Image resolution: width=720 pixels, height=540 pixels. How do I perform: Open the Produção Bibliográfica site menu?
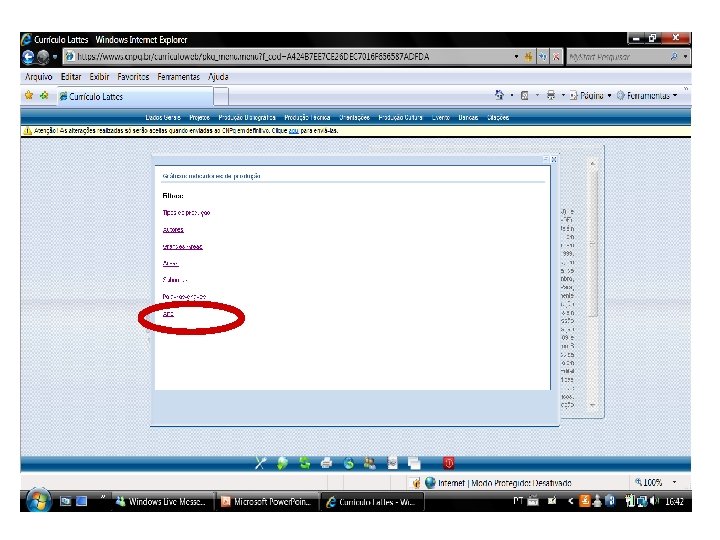(247, 118)
